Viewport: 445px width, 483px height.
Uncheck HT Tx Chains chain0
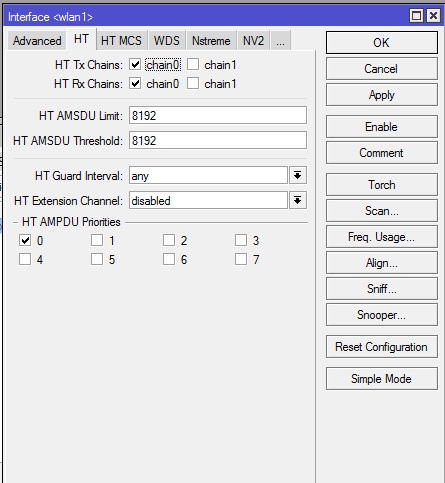point(135,64)
